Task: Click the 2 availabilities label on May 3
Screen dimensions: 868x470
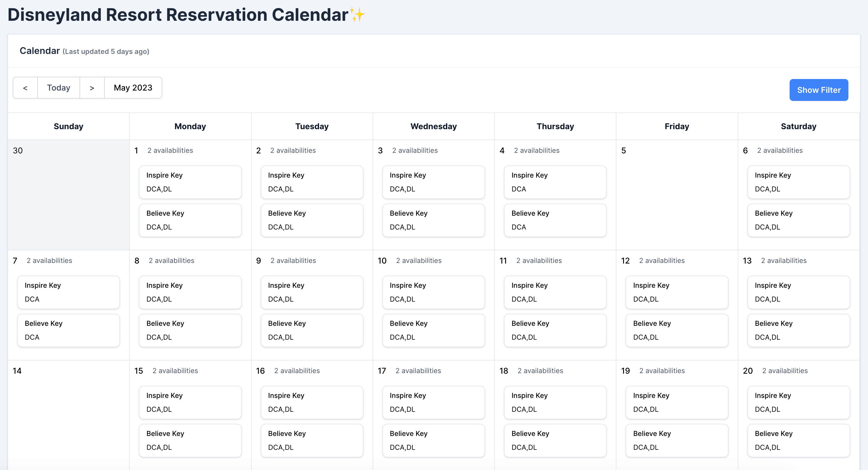Action: tap(415, 151)
